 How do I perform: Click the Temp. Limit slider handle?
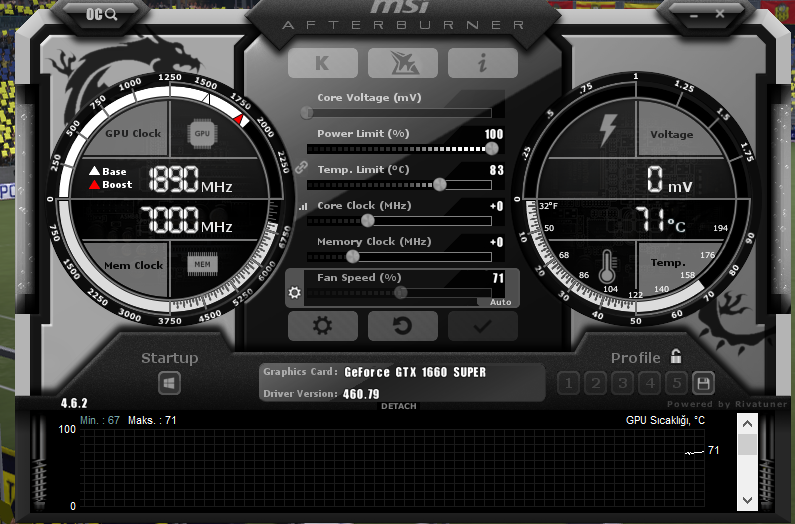(440, 184)
